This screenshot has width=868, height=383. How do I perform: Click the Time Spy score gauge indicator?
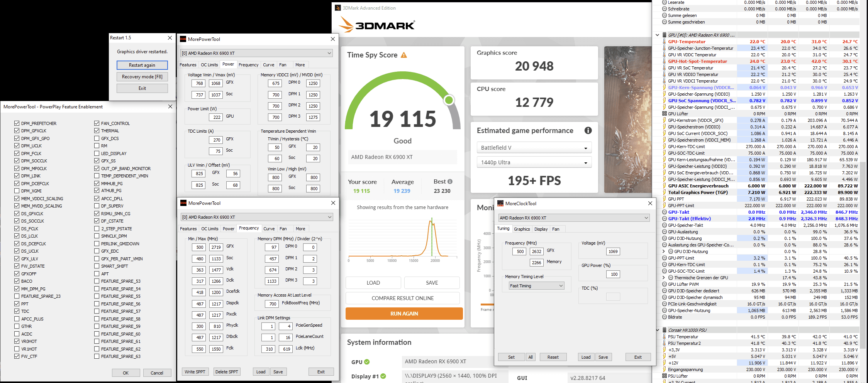(449, 100)
